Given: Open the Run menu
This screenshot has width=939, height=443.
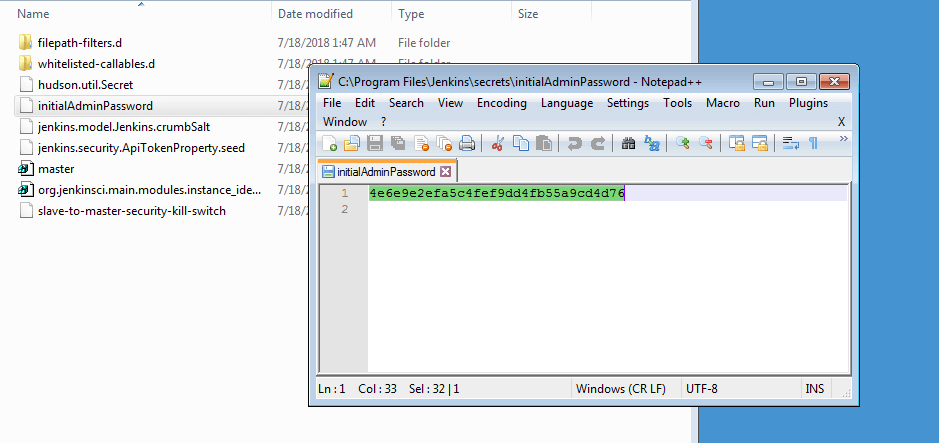Looking at the screenshot, I should tap(765, 103).
